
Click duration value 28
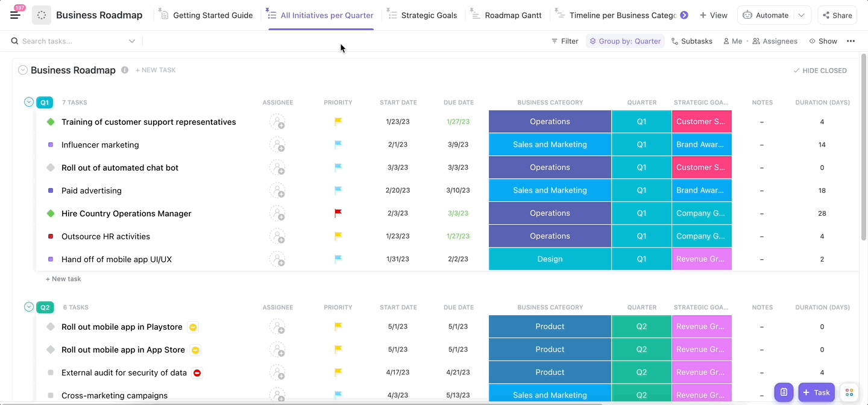(822, 213)
